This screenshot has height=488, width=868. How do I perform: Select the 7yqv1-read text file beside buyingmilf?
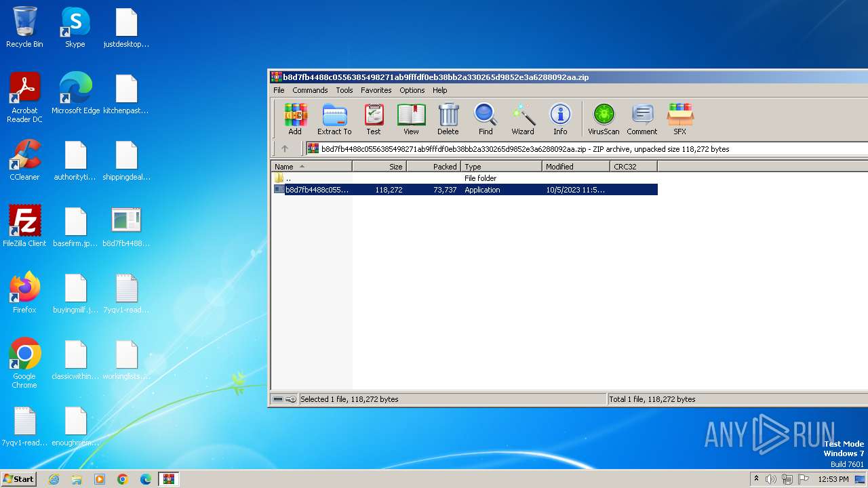pyautogui.click(x=126, y=293)
